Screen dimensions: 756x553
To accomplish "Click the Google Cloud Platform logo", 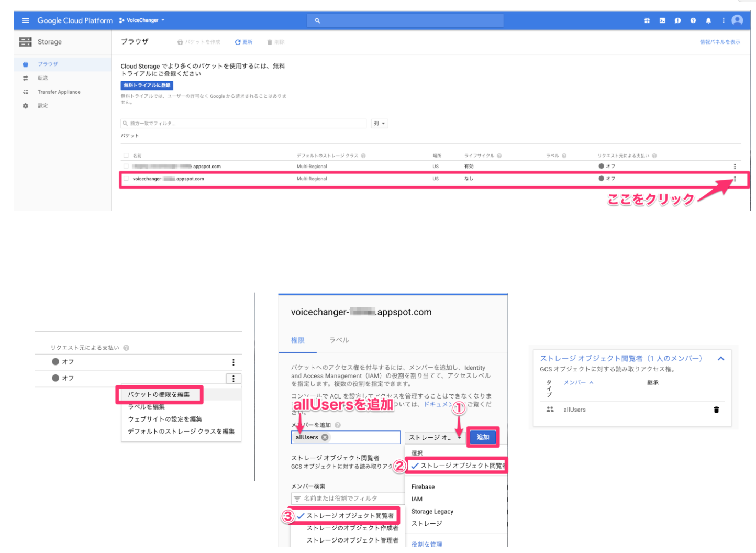I will (75, 20).
